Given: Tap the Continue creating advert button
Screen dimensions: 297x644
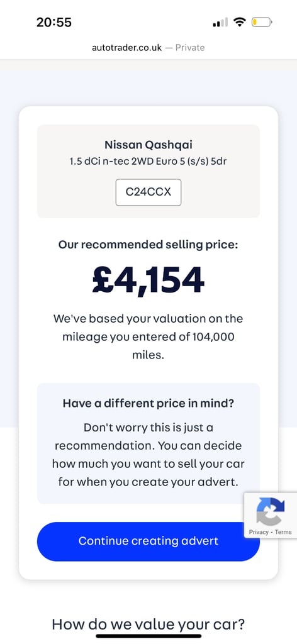Looking at the screenshot, I should 148,541.
